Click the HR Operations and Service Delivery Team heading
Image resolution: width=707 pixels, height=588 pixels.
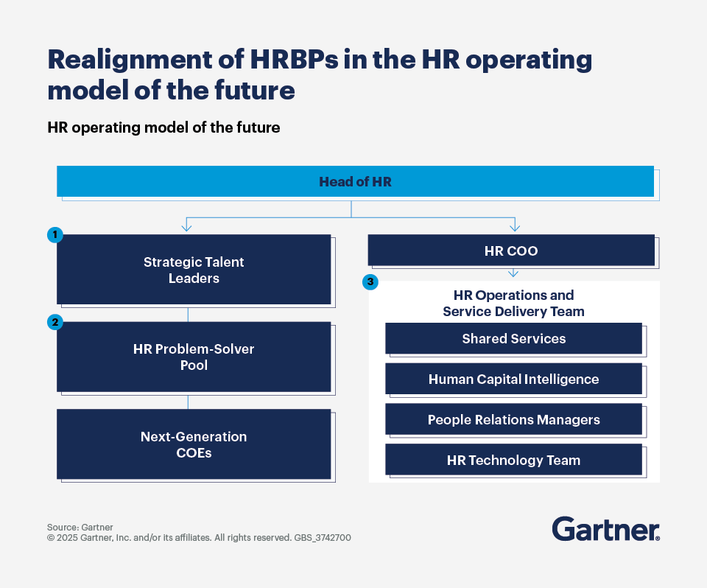click(x=513, y=304)
